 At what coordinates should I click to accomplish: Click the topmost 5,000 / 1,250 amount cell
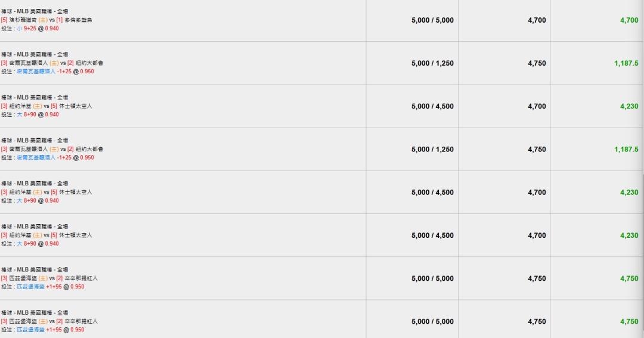click(432, 63)
